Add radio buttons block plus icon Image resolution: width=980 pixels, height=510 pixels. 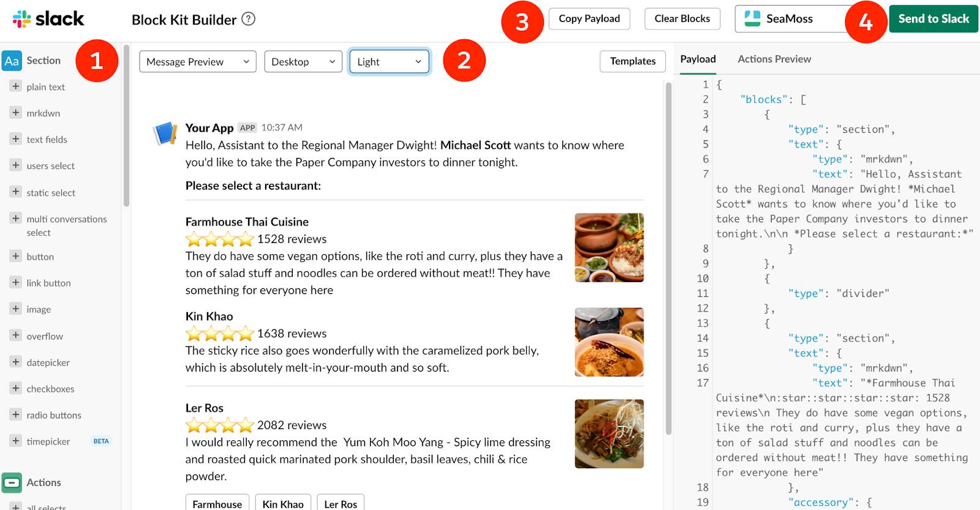[x=16, y=414]
